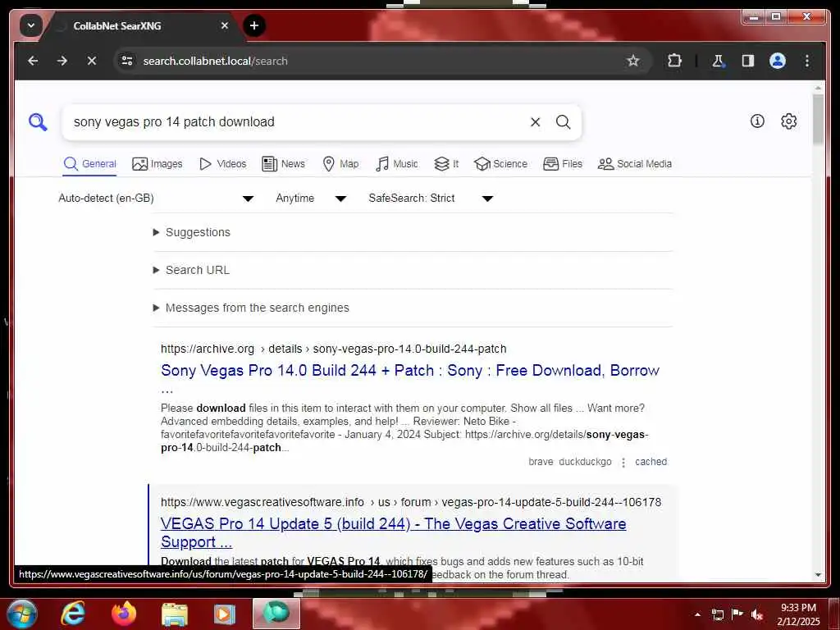Open the taskbar clock 9:33 PM

[798, 614]
